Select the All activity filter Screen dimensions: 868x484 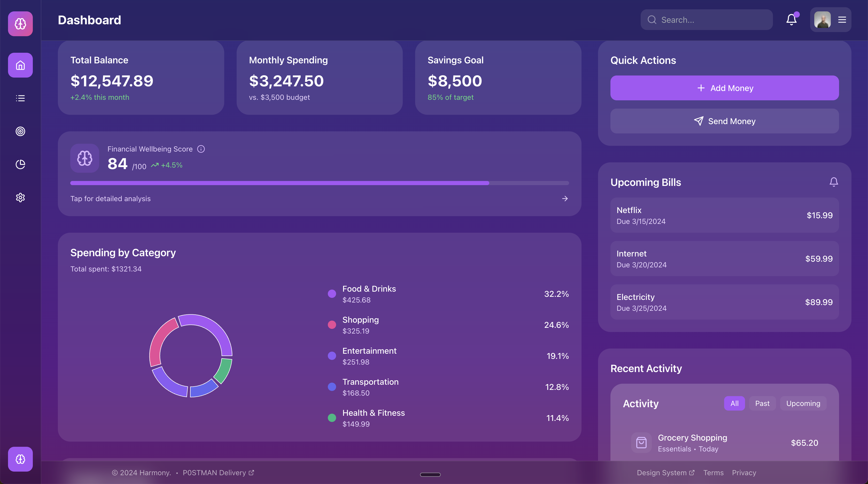click(x=734, y=403)
